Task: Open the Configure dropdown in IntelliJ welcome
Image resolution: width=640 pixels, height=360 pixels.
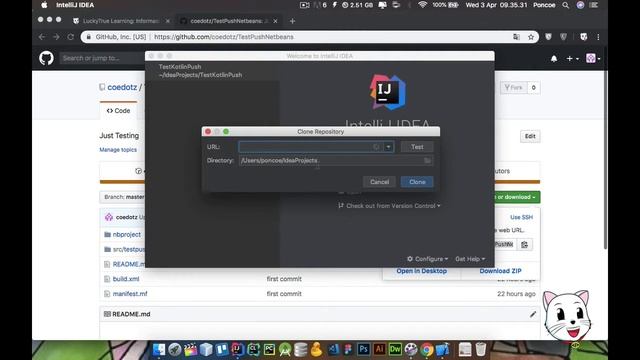Action: pyautogui.click(x=427, y=259)
